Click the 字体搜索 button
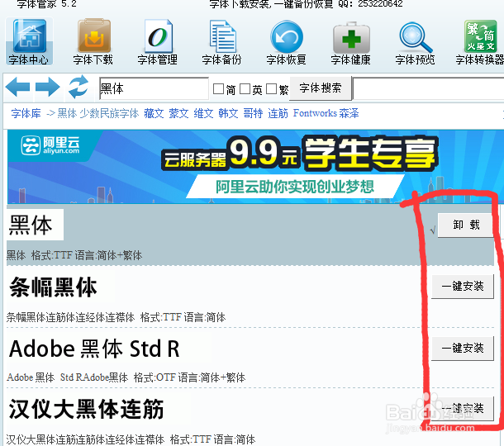 point(320,88)
